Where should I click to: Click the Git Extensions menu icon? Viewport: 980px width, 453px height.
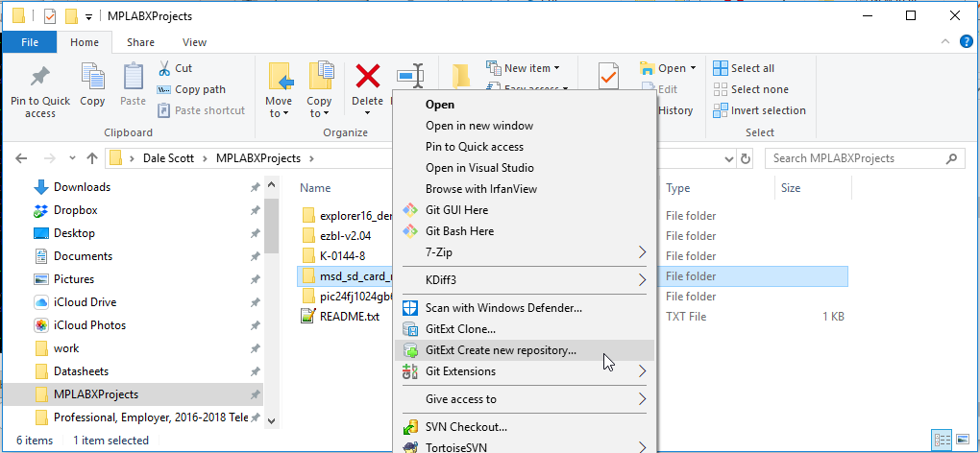click(410, 371)
